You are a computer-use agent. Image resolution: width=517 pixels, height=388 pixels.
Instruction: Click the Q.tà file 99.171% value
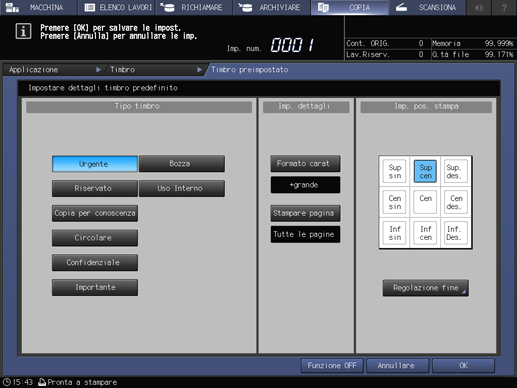click(499, 54)
